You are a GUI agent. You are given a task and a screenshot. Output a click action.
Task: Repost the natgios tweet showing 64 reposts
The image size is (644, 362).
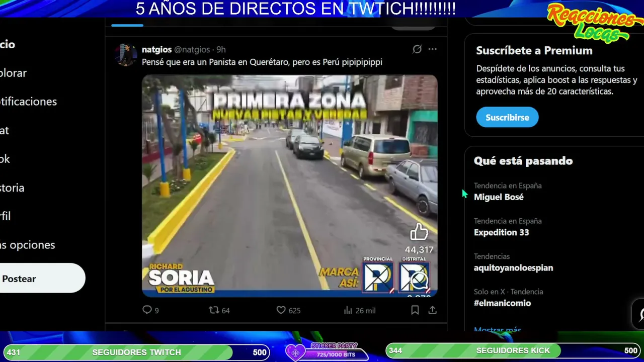(x=219, y=310)
